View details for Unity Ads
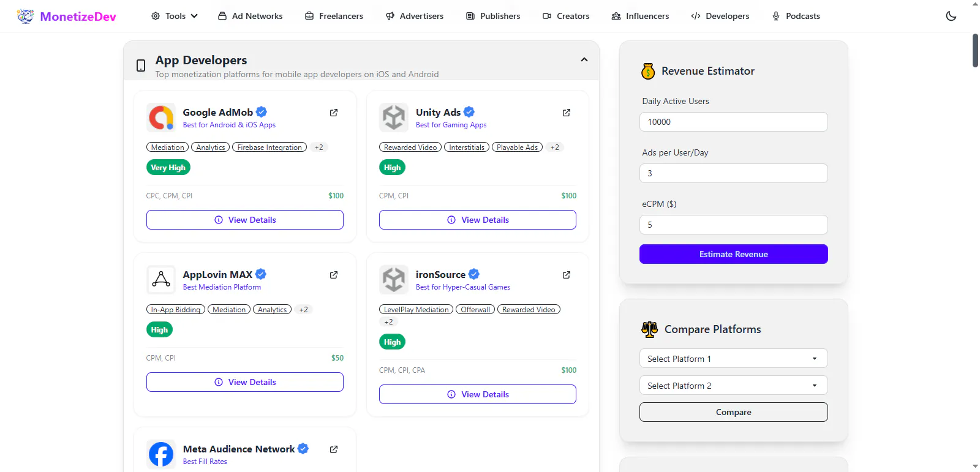Screen dimensions: 980x472 [x=478, y=220]
